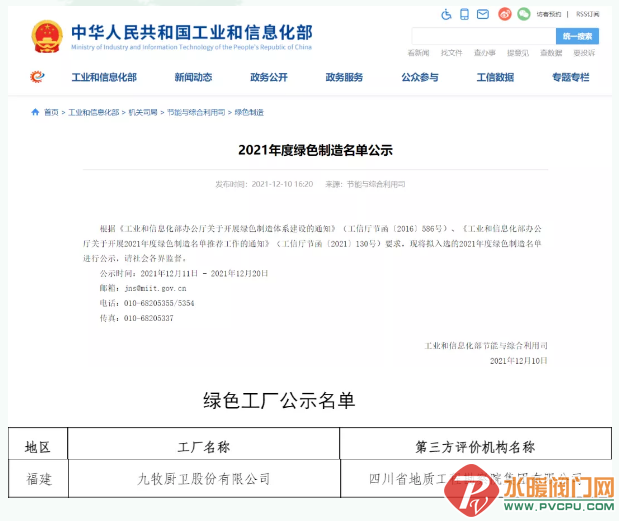619x521 pixels.
Task: Click the article title 2021年度绿色制造名单公示
Action: (x=315, y=150)
